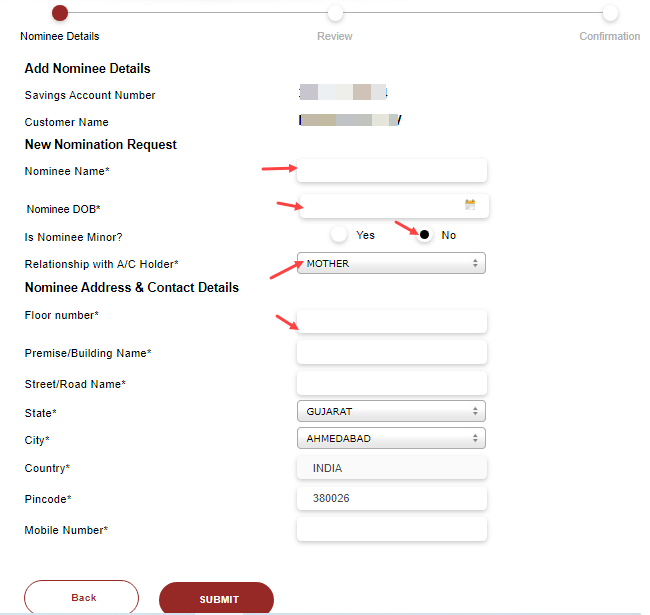Click the Floor number input field
This screenshot has width=650, height=615.
coord(392,321)
